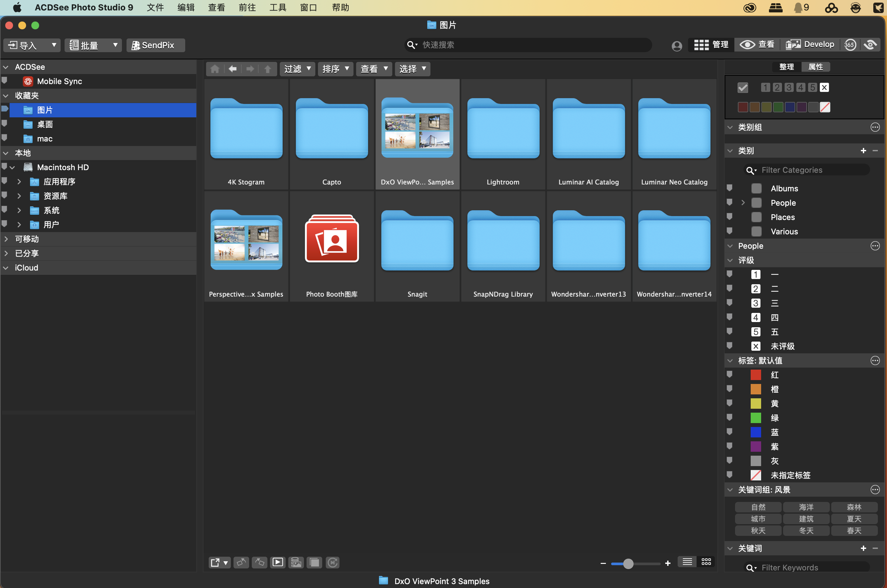This screenshot has height=588, width=887.
Task: Click the add category plus icon
Action: pos(863,151)
